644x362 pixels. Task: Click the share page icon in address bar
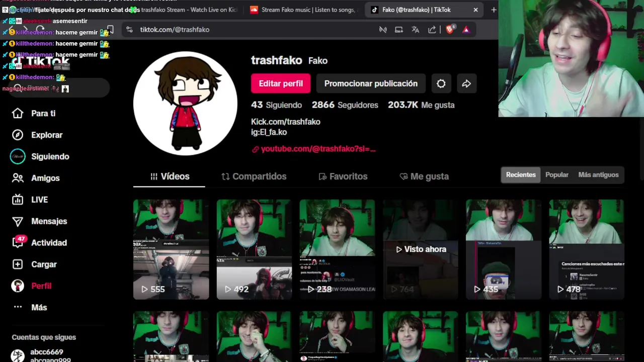click(432, 30)
